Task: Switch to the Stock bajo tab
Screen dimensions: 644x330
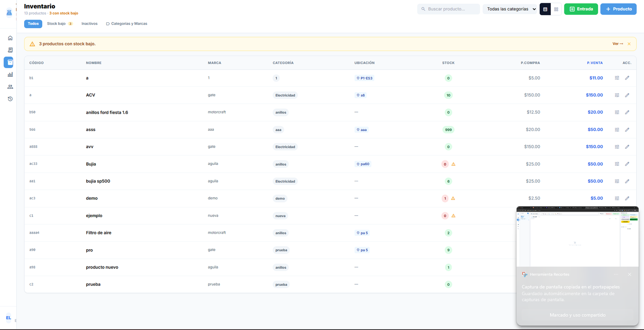Action: point(60,24)
